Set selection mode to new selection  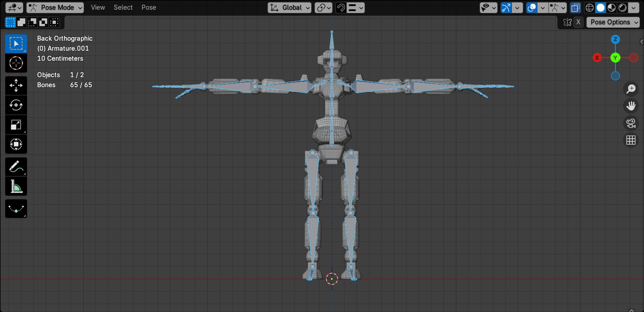pos(10,22)
